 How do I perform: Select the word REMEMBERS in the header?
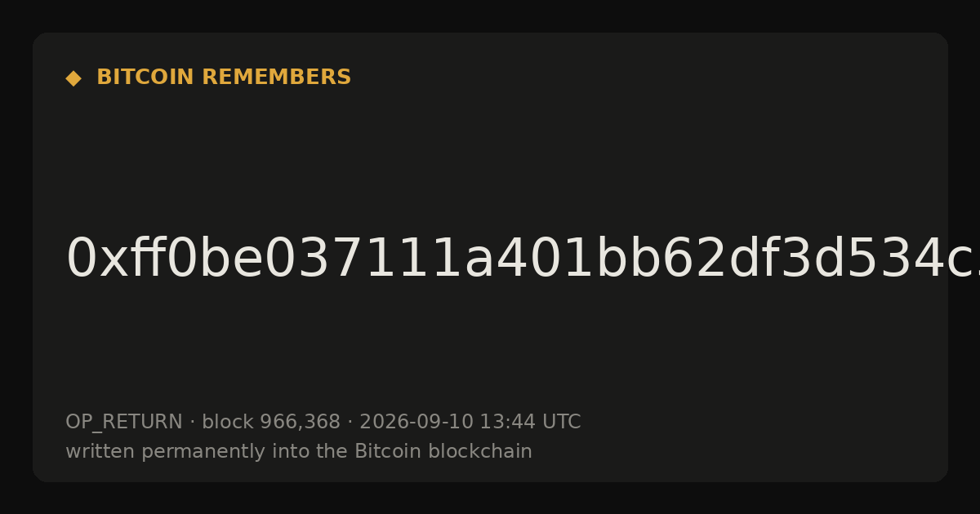(276, 78)
